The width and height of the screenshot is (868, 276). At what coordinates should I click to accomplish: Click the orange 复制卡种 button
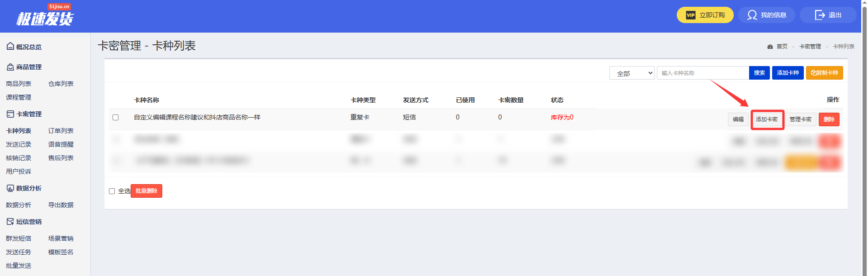tap(824, 73)
